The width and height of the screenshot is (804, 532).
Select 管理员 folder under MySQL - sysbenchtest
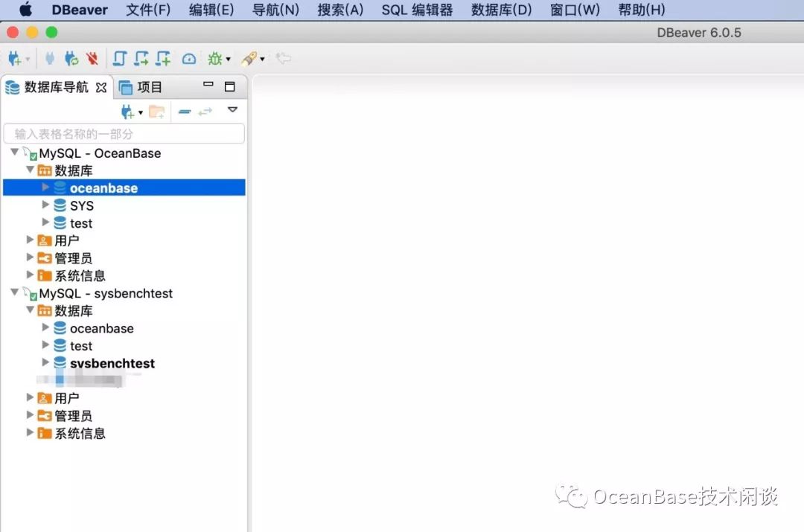tap(73, 416)
